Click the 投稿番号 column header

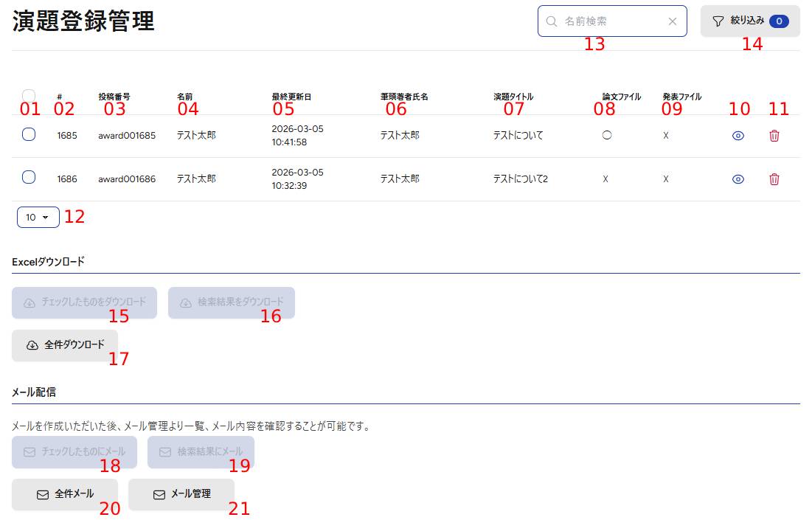point(114,97)
